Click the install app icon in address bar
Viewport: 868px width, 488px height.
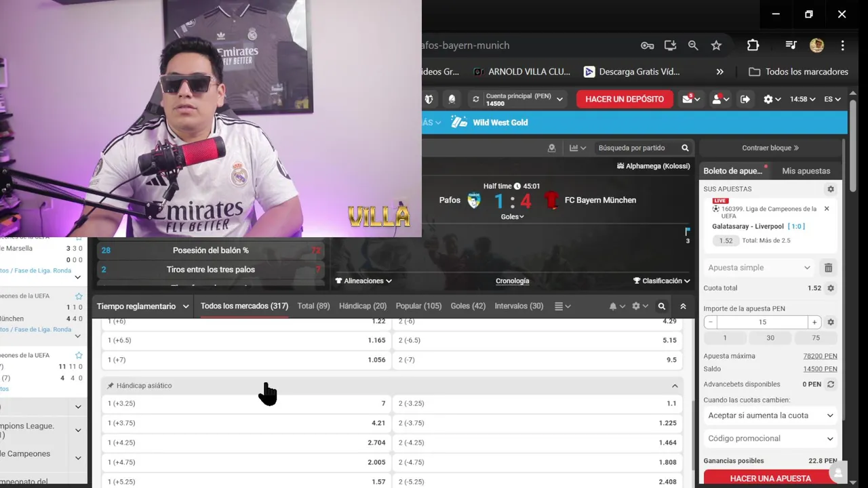(670, 45)
